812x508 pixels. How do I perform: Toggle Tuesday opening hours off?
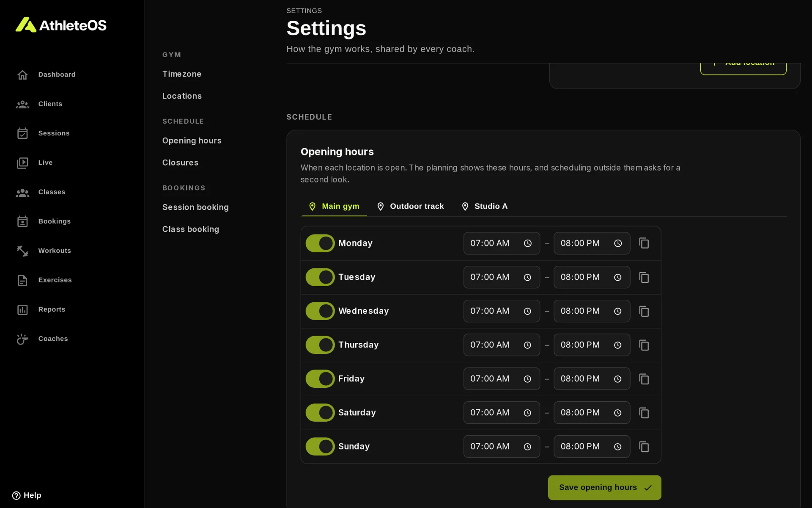pos(320,277)
